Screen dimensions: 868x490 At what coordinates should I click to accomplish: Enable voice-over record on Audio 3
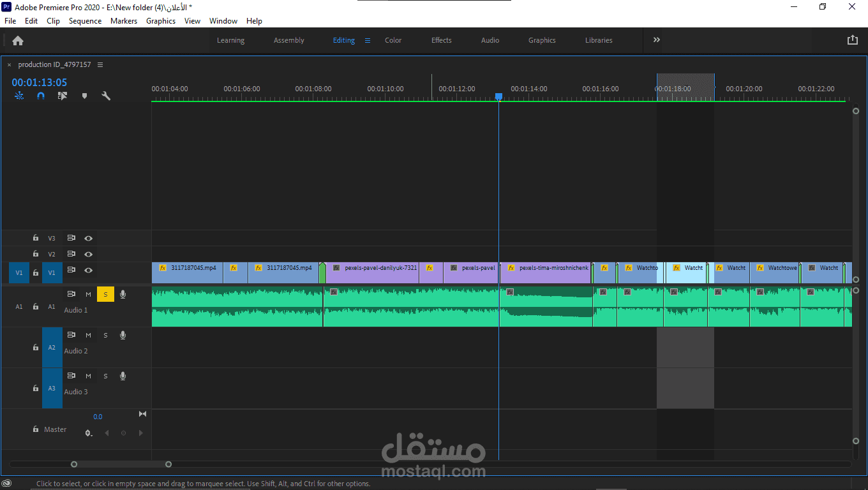123,376
